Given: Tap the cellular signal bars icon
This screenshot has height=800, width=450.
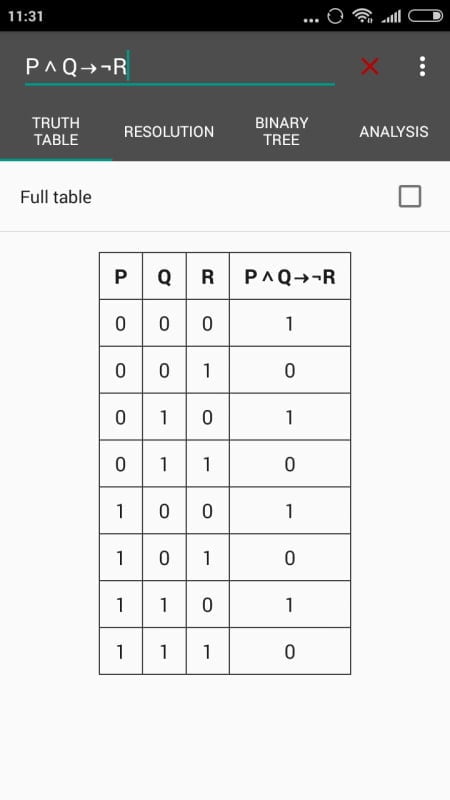Looking at the screenshot, I should point(391,17).
